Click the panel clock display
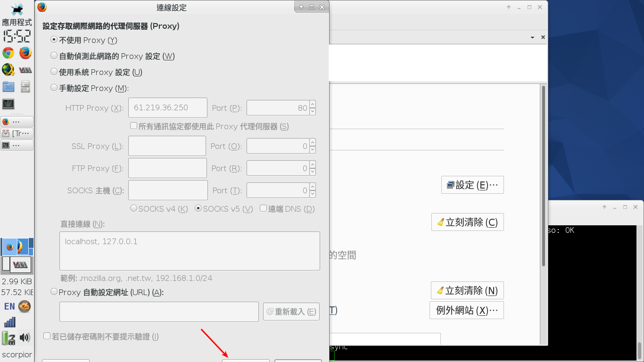The height and width of the screenshot is (362, 644). pyautogui.click(x=17, y=36)
